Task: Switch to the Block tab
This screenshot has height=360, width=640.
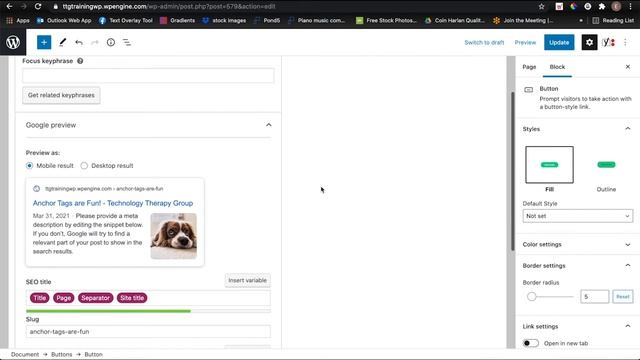Action: click(x=557, y=67)
